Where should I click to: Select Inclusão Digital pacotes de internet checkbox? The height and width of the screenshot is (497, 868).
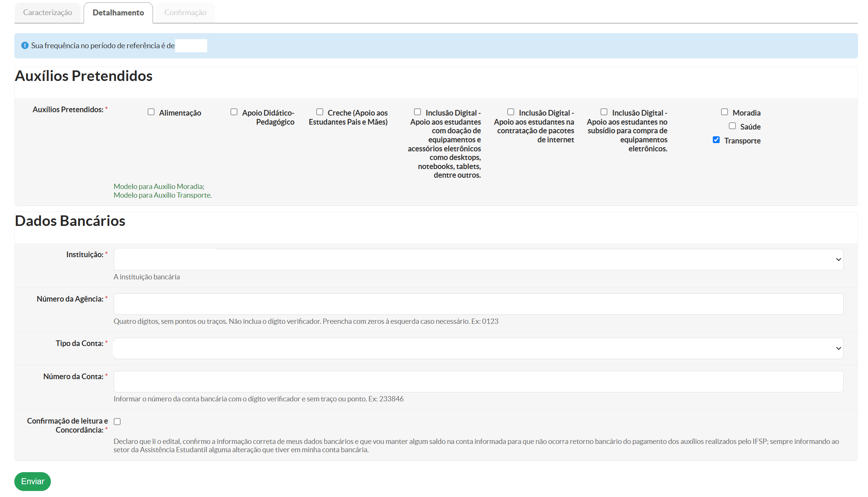point(511,112)
